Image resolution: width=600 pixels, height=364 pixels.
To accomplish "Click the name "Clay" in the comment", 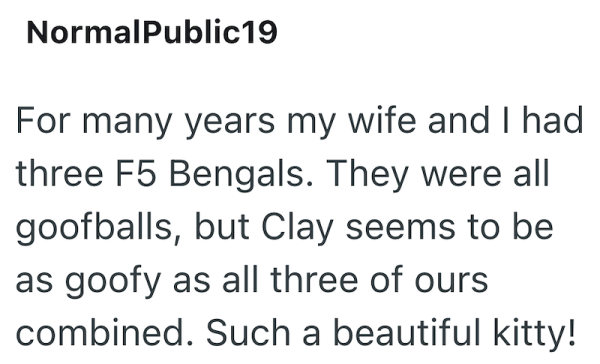I will tap(297, 227).
